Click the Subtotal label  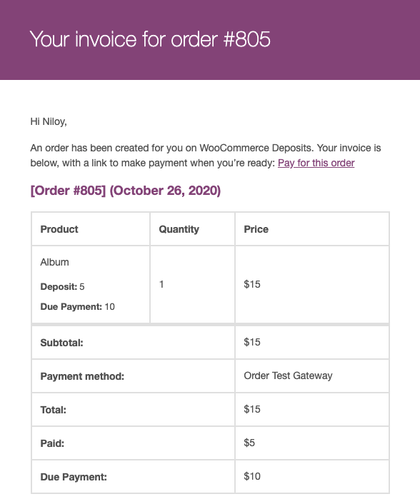[61, 343]
